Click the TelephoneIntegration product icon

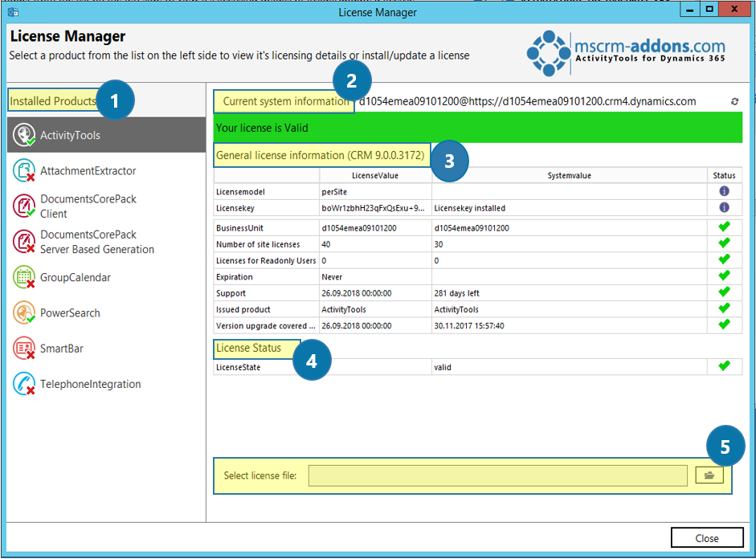(23, 384)
